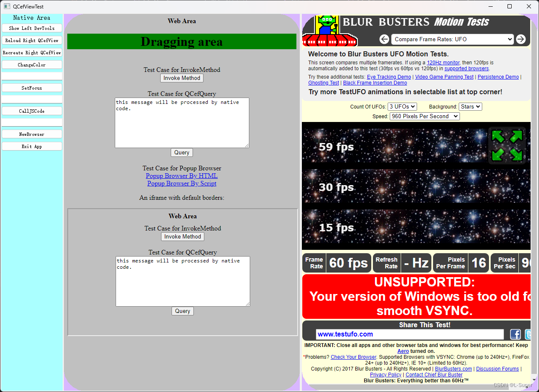539x392 pixels.
Task: Open the supported browsers link
Action: pos(467,69)
